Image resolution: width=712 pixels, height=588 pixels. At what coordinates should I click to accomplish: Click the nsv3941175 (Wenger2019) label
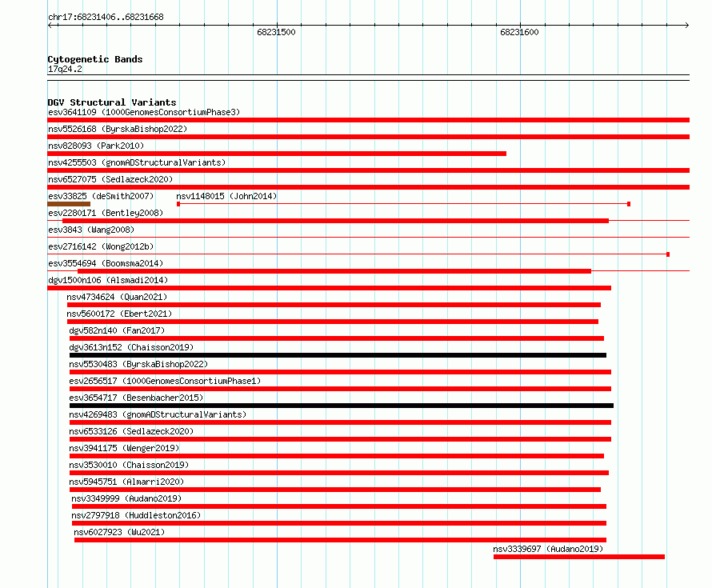point(124,448)
